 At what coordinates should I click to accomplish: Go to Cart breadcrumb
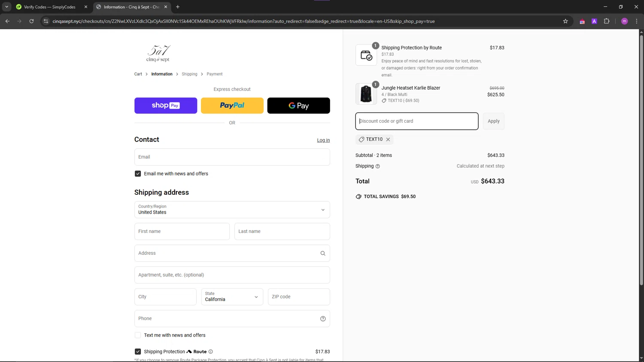(x=138, y=74)
